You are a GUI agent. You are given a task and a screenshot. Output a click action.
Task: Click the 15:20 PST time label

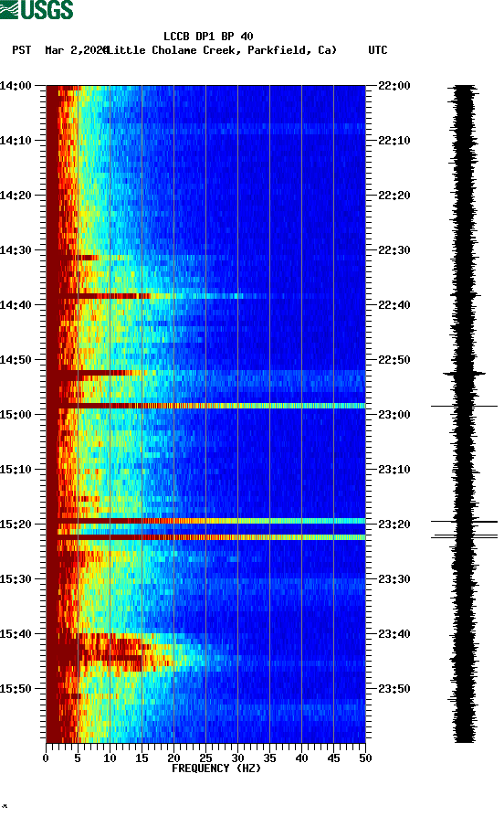pyautogui.click(x=16, y=525)
